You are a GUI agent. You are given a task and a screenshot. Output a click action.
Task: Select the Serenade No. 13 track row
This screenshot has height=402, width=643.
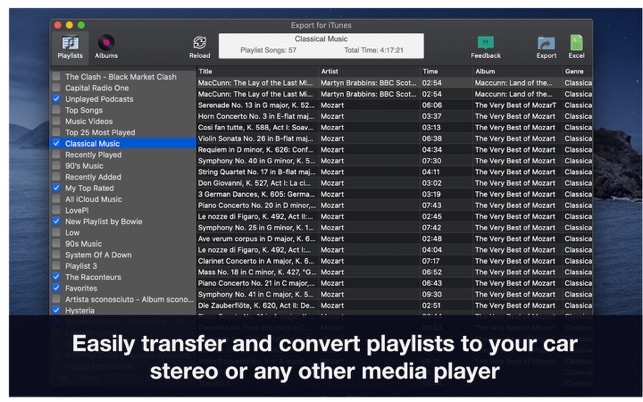[256, 105]
